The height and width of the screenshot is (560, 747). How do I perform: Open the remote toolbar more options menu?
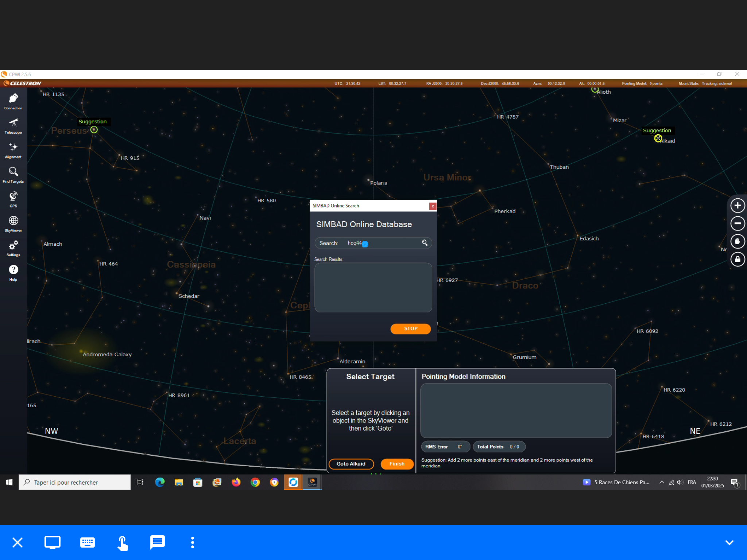193,542
